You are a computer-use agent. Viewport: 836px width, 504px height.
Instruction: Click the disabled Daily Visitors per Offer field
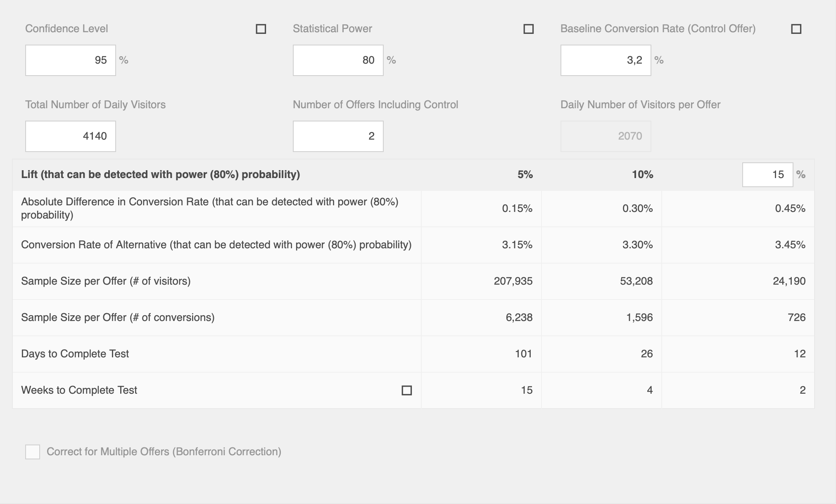click(x=606, y=136)
